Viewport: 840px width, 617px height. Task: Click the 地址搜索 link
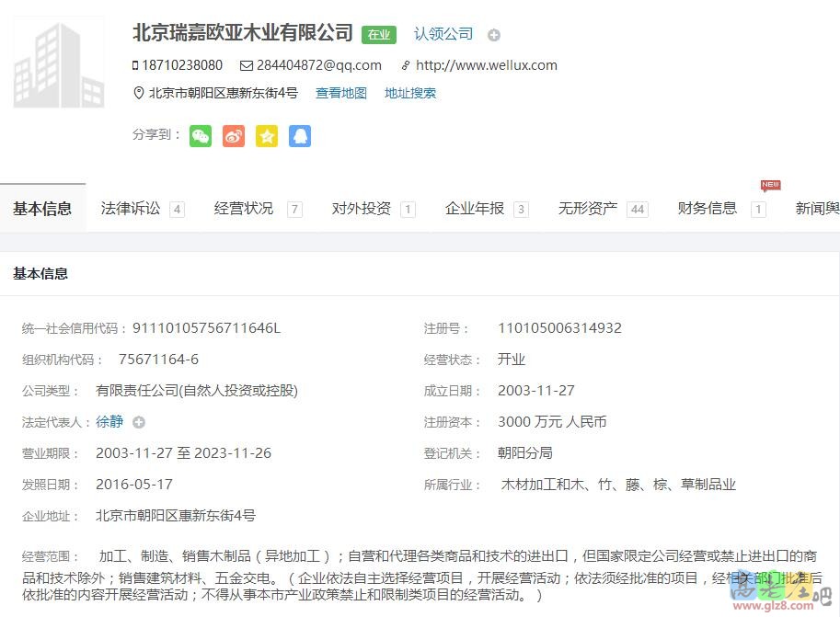pos(409,92)
